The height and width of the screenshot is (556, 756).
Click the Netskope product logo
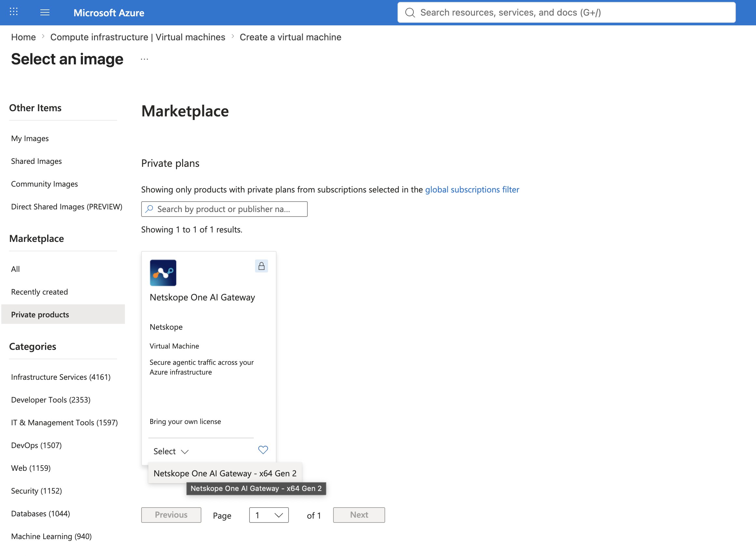tap(163, 272)
